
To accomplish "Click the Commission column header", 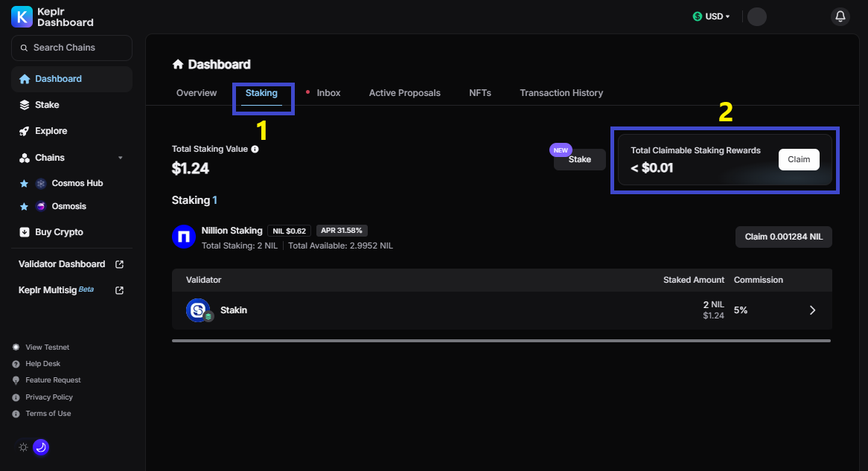I will (x=759, y=280).
